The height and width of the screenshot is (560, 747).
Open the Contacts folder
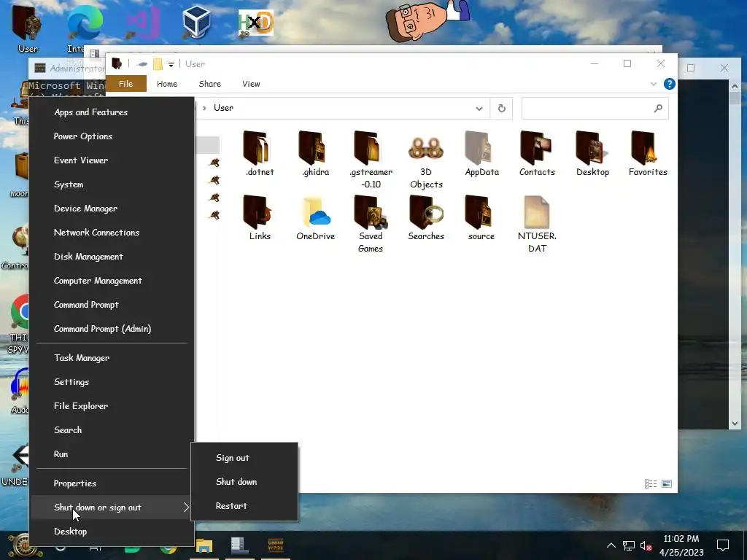(x=537, y=154)
